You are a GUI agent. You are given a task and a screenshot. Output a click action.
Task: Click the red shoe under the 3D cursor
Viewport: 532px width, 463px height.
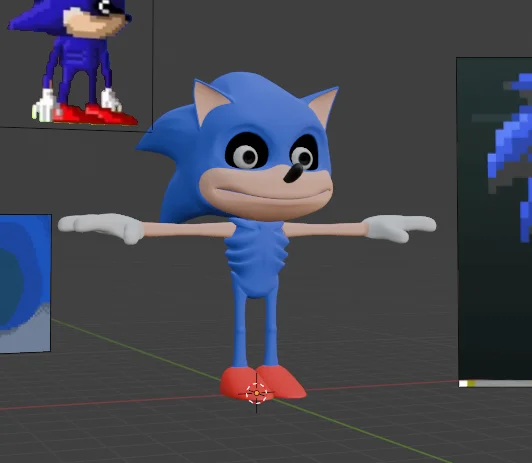(x=242, y=383)
